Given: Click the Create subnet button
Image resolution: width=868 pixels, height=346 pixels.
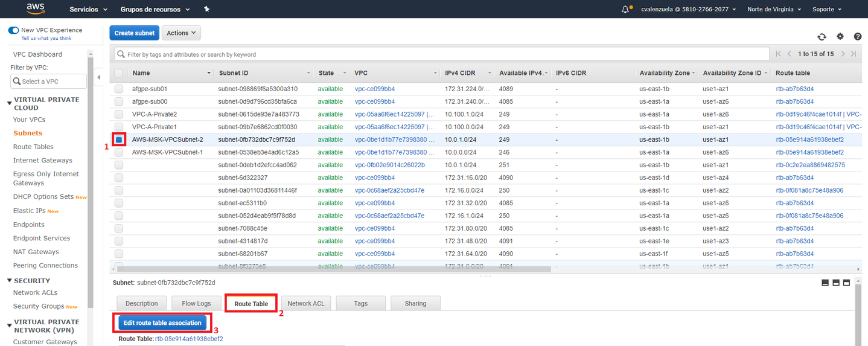Looking at the screenshot, I should tap(134, 33).
